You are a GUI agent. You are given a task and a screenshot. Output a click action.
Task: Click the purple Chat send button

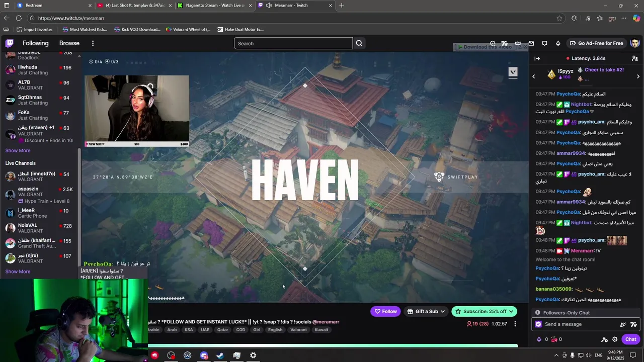pos(631,339)
